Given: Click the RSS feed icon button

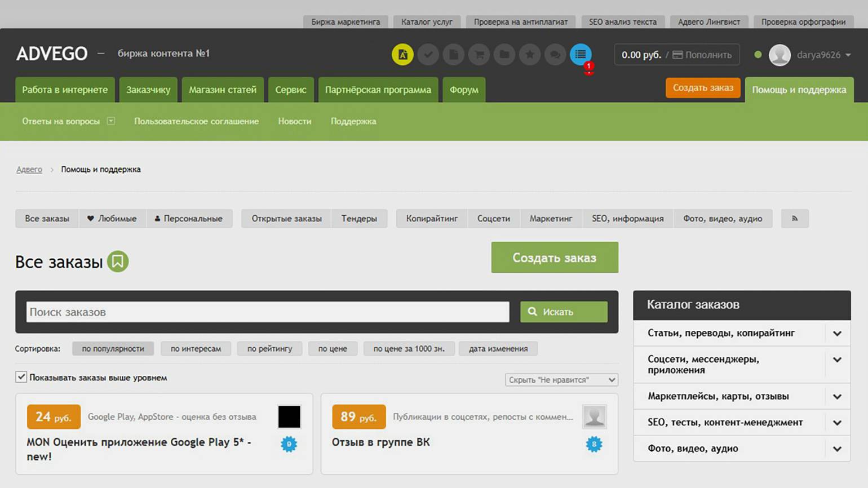Looking at the screenshot, I should coord(795,219).
